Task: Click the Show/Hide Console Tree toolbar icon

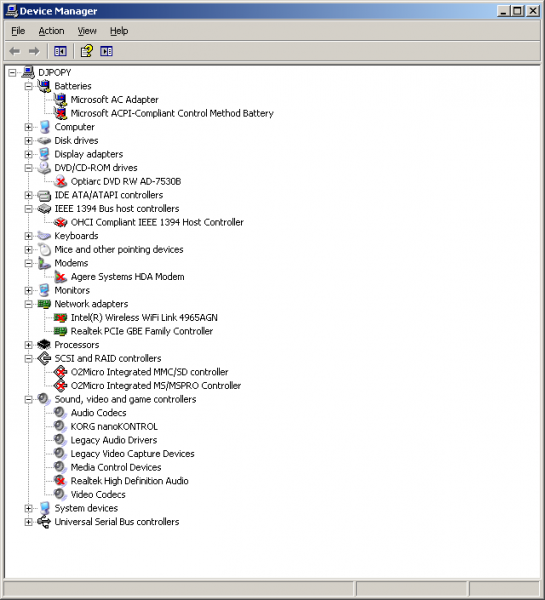Action: (60, 51)
